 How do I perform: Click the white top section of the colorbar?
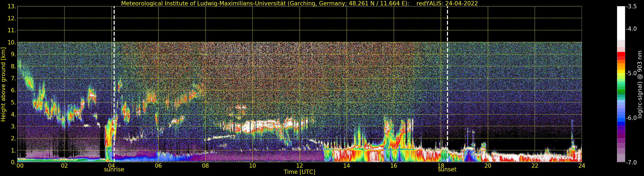point(621,23)
